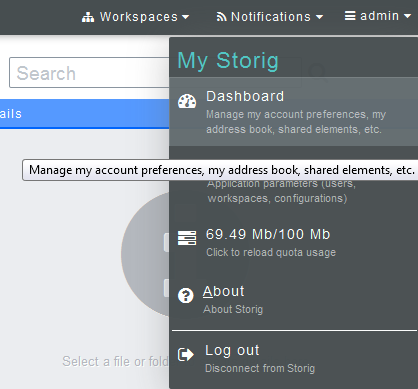Viewport: 418px width, 389px height.
Task: Click the Dashboard description text
Action: (296, 122)
